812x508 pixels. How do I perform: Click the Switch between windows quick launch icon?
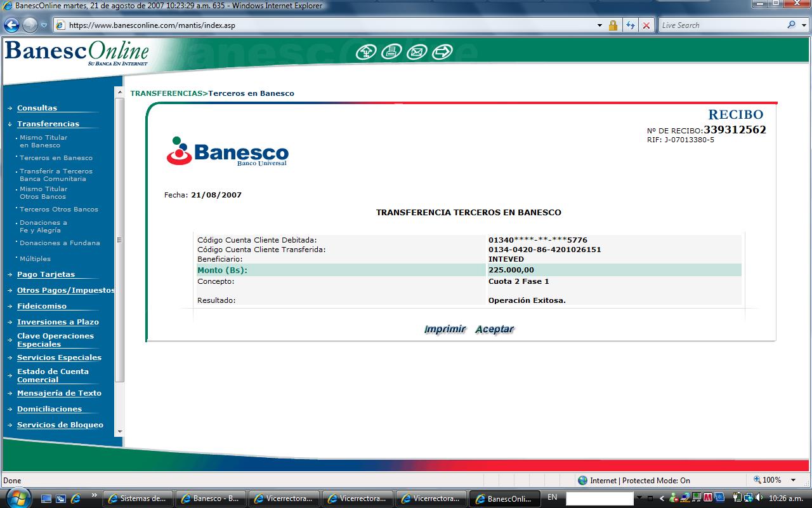[x=62, y=498]
